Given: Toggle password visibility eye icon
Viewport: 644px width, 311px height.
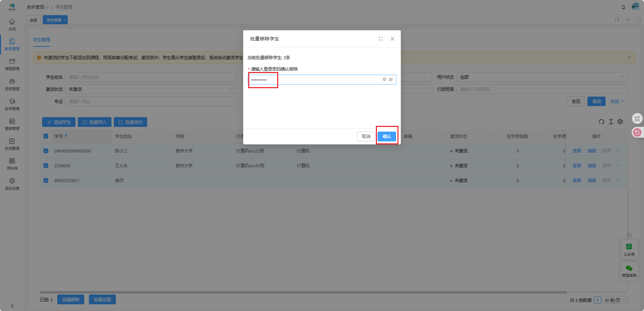Looking at the screenshot, I should [x=391, y=80].
